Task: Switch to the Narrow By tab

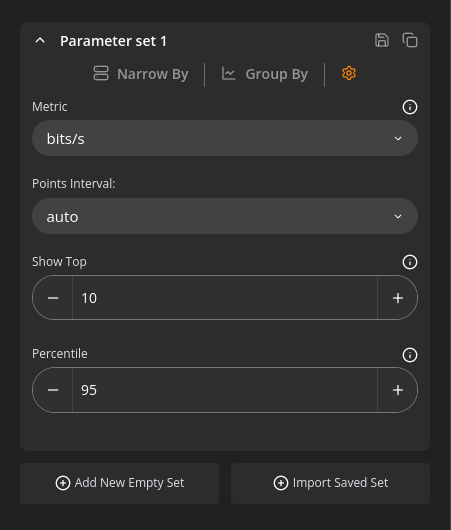Action: click(x=141, y=74)
